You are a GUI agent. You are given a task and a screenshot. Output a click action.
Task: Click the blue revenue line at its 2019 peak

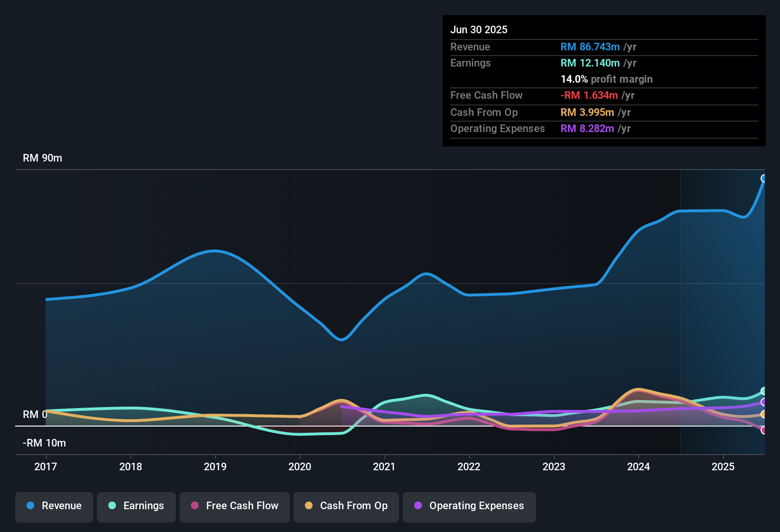point(214,251)
